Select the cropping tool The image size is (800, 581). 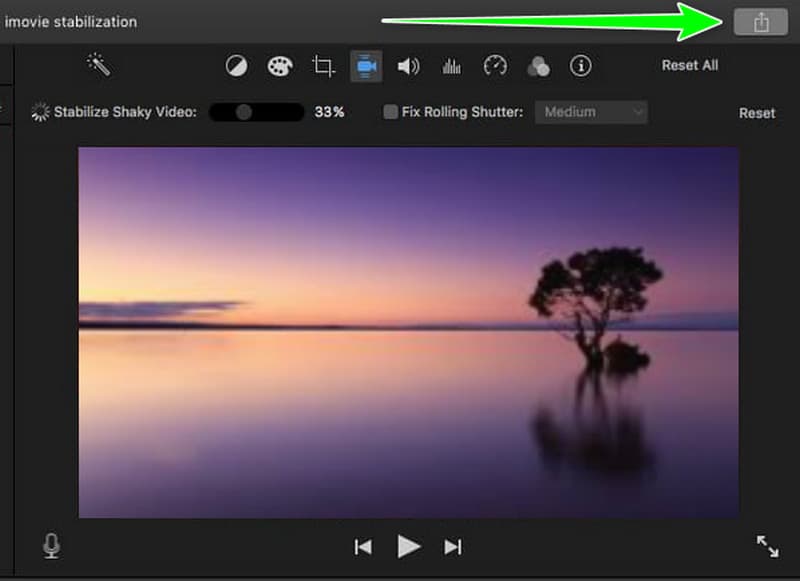[321, 66]
